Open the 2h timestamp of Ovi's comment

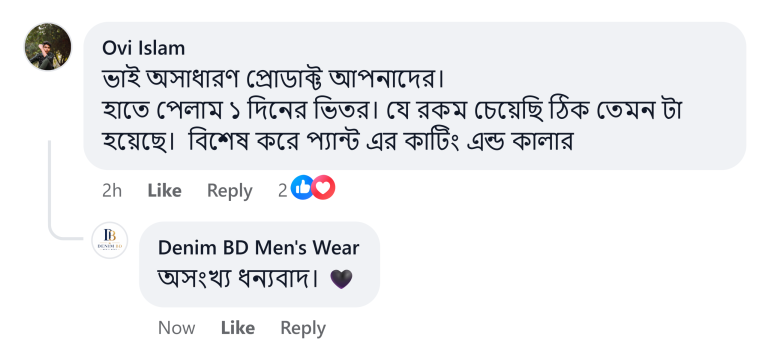pos(112,191)
